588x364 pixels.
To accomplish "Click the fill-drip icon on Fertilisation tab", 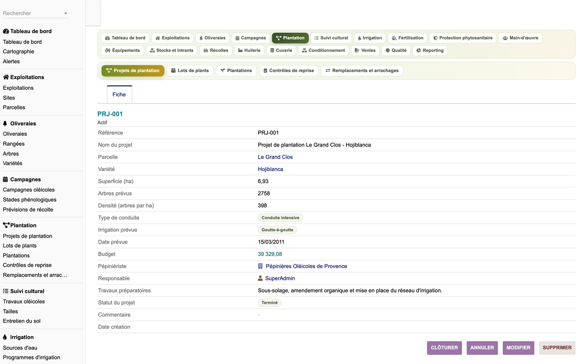I will (x=394, y=38).
